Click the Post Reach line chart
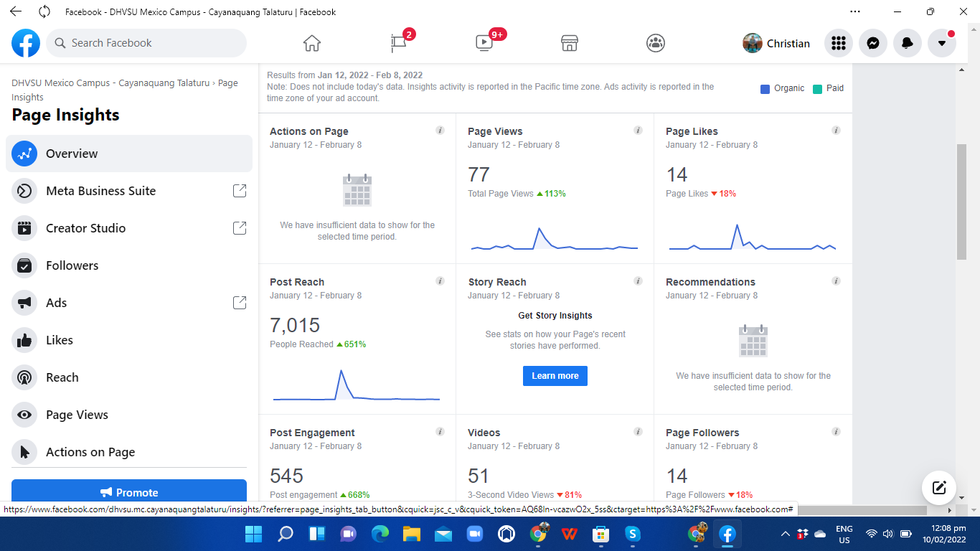The height and width of the screenshot is (551, 980). click(357, 385)
